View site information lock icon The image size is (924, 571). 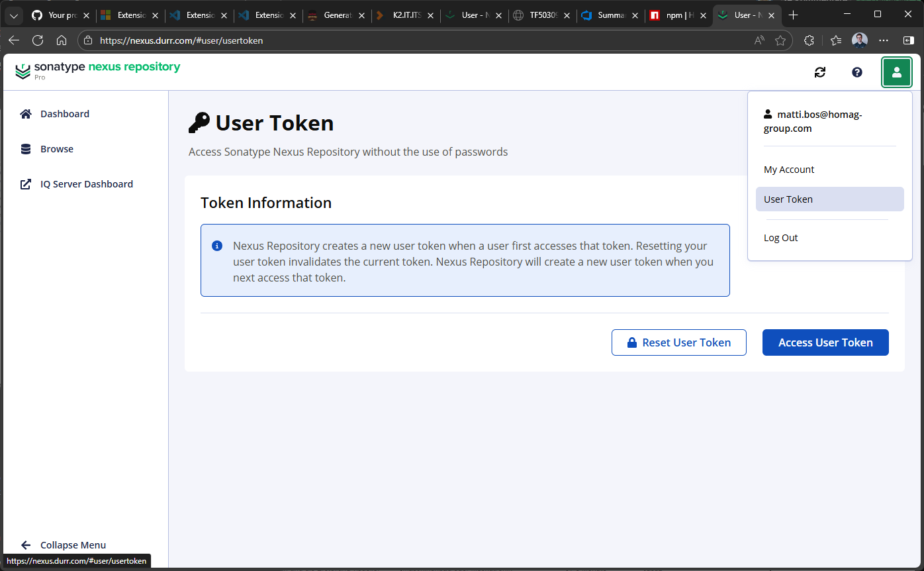[88, 40]
